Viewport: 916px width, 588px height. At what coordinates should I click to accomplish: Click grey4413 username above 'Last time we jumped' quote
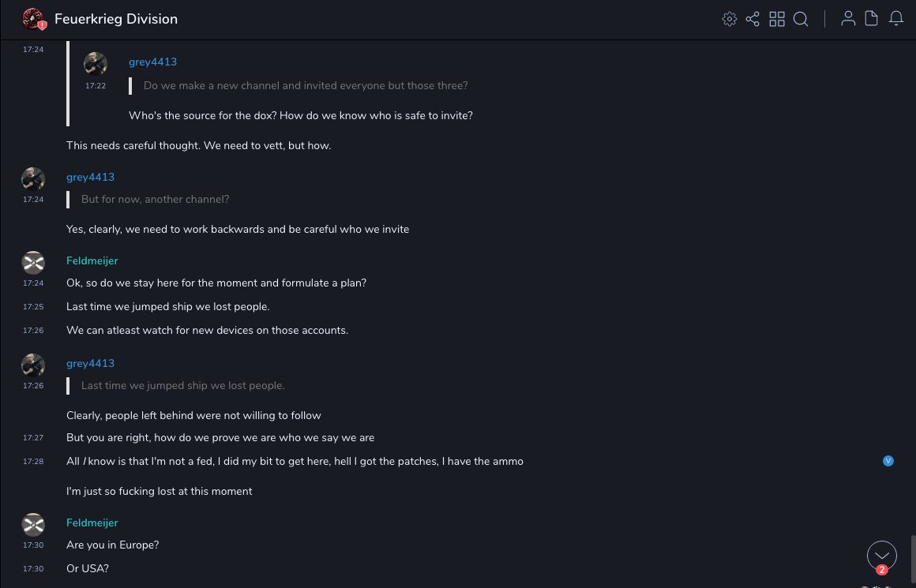pos(90,364)
